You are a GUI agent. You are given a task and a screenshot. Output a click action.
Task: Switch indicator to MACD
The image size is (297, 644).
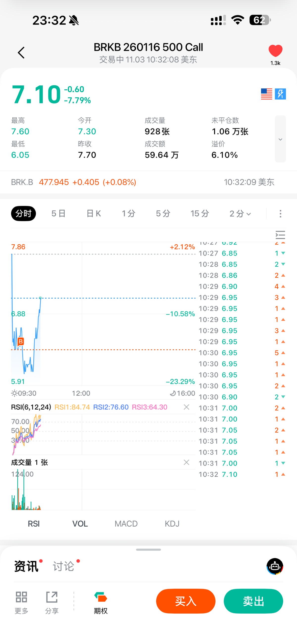click(x=126, y=524)
